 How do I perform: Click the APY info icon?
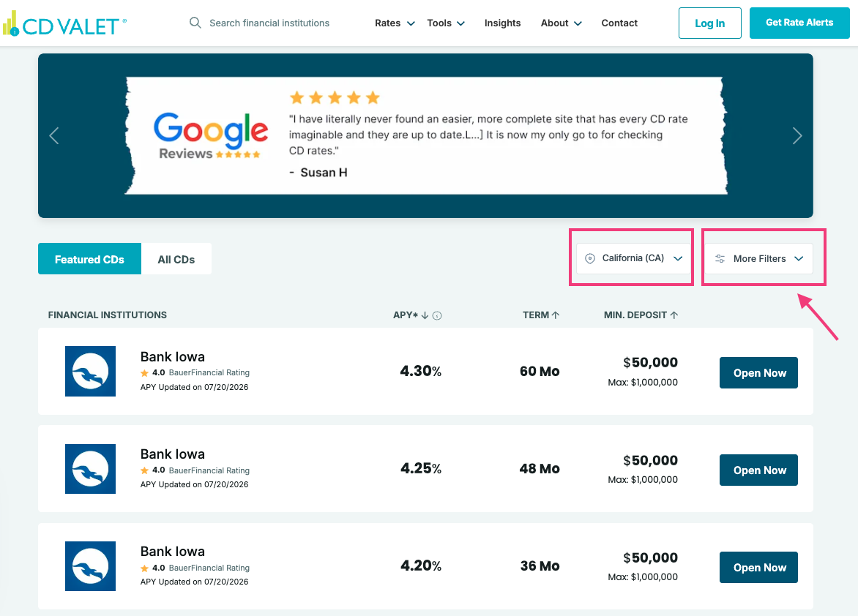click(437, 315)
